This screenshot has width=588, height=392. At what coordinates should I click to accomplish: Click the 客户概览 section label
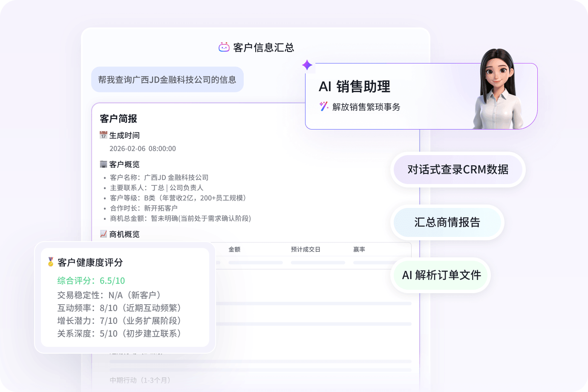tap(124, 164)
